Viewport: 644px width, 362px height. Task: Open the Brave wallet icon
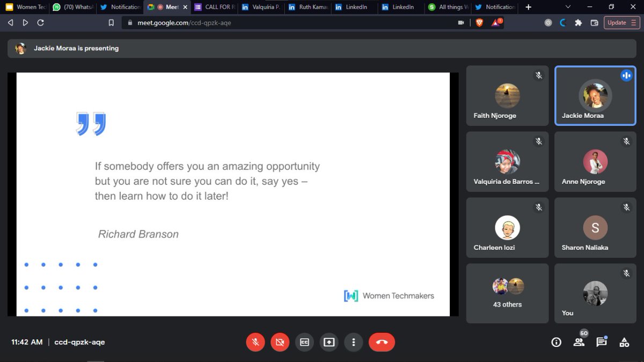click(594, 23)
